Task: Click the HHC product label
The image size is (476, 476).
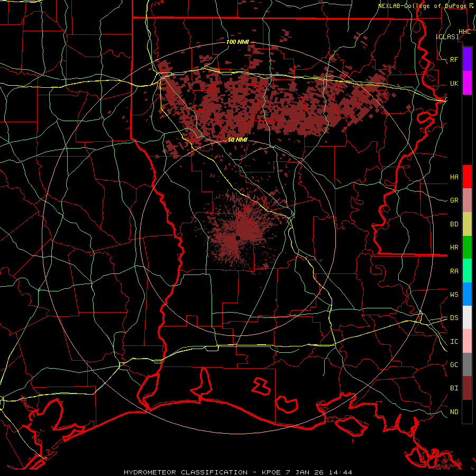Action: click(x=464, y=32)
